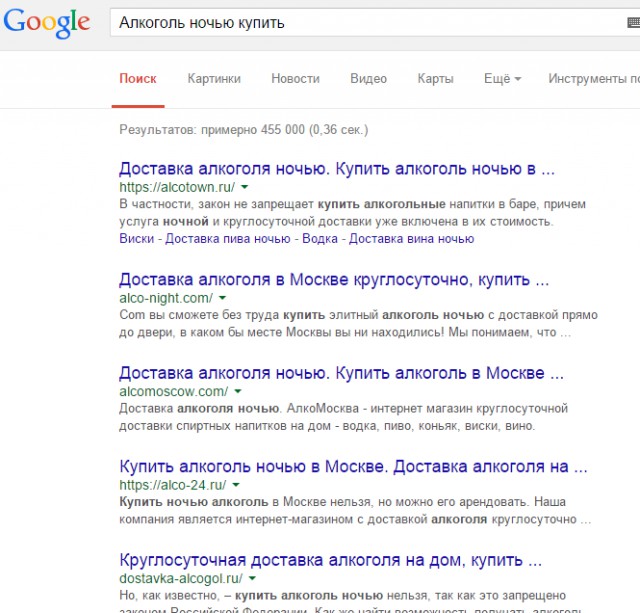
Task: Click the alcomoscow.com/ URL text
Action: click(x=174, y=391)
